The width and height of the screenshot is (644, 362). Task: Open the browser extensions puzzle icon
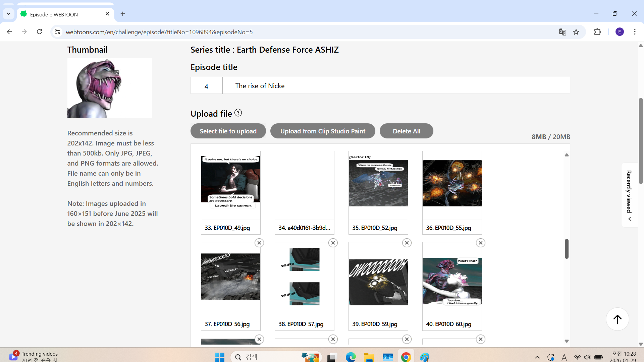pyautogui.click(x=597, y=32)
